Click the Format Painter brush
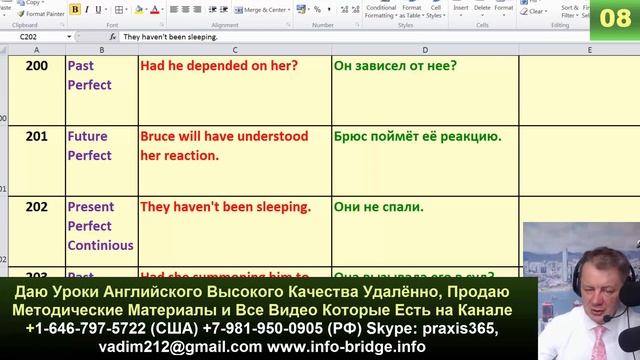The image size is (640, 360). tap(41, 14)
